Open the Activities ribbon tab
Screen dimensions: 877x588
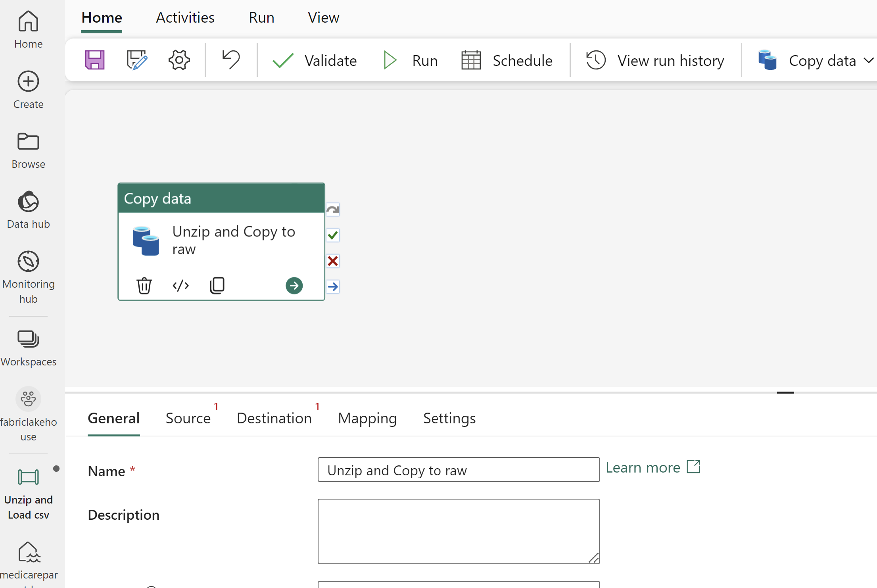[x=185, y=17]
